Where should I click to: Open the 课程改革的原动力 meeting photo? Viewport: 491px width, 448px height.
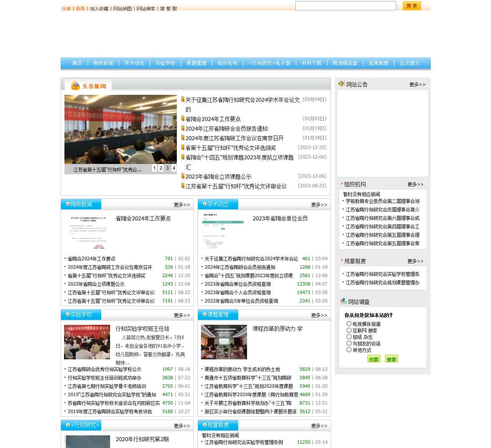click(224, 342)
